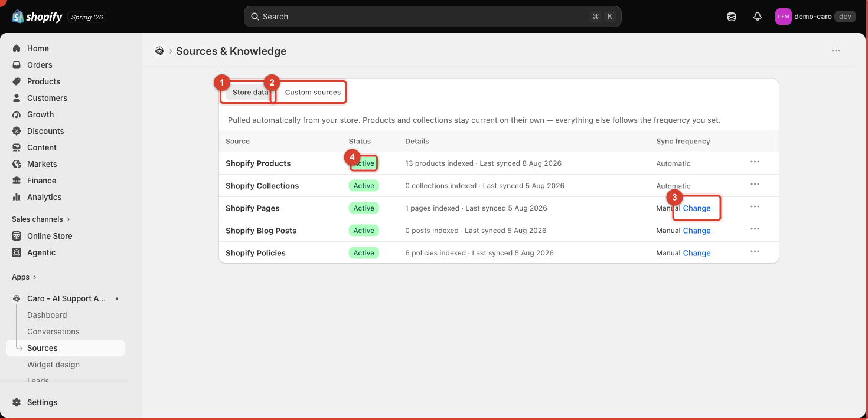
Task: Open the Caro Dashboard page
Action: coord(47,315)
